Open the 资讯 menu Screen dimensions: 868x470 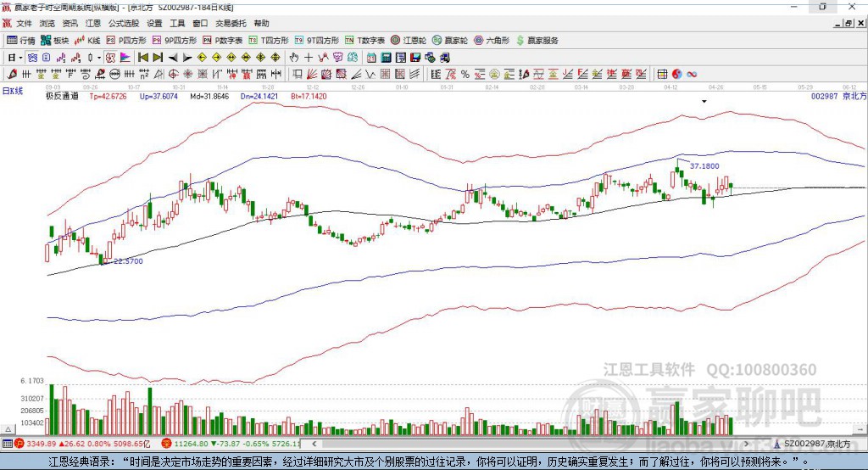(x=70, y=23)
